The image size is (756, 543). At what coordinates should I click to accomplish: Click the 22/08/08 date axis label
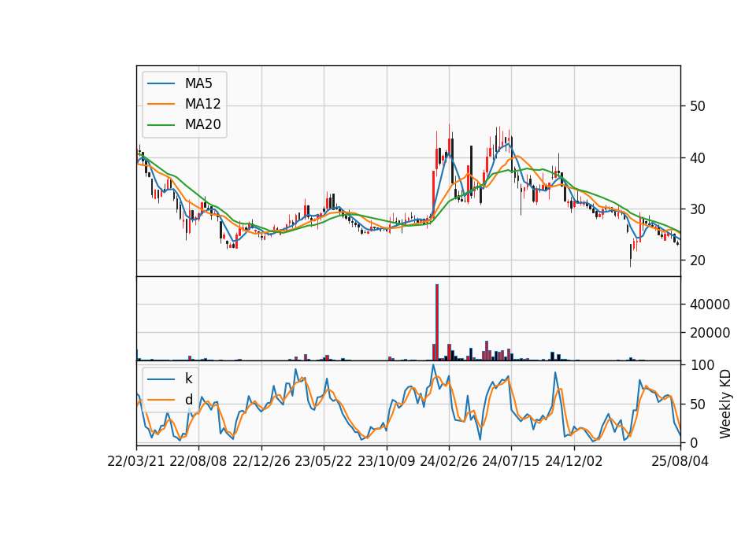tap(198, 461)
